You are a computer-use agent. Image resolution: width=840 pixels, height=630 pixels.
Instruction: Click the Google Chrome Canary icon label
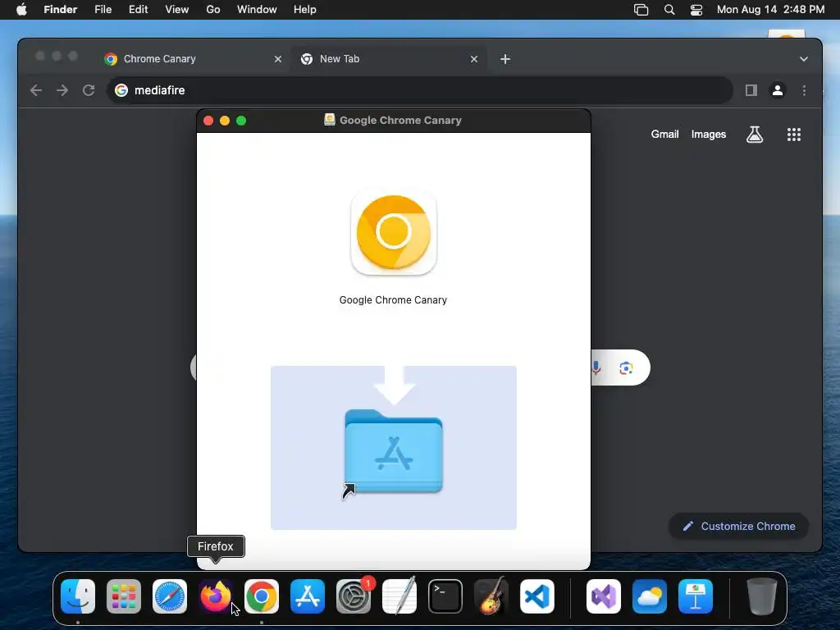(x=393, y=300)
